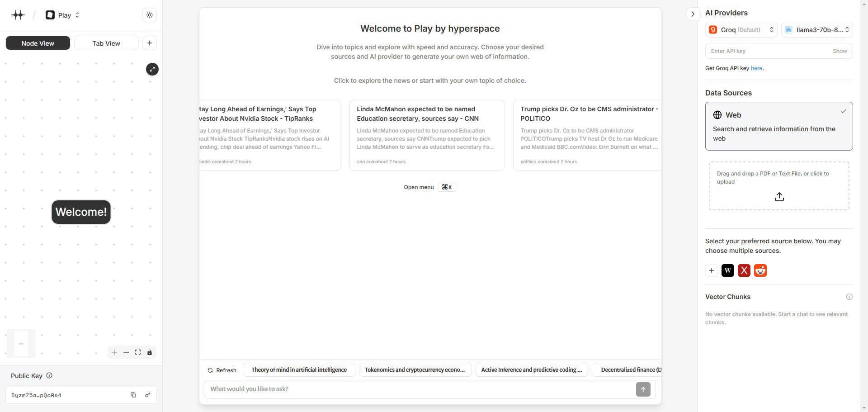Open the Linda McMahon CNN news card
868x412 pixels.
tap(427, 135)
